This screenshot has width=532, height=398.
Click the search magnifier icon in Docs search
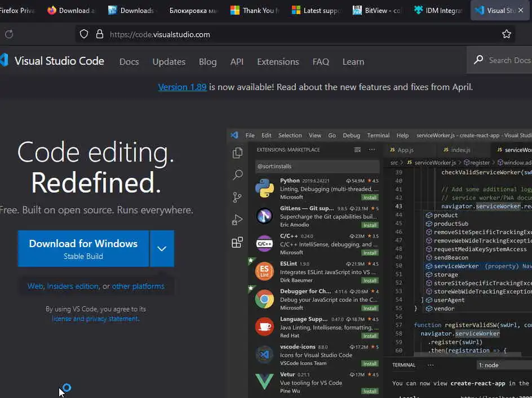[x=478, y=60]
